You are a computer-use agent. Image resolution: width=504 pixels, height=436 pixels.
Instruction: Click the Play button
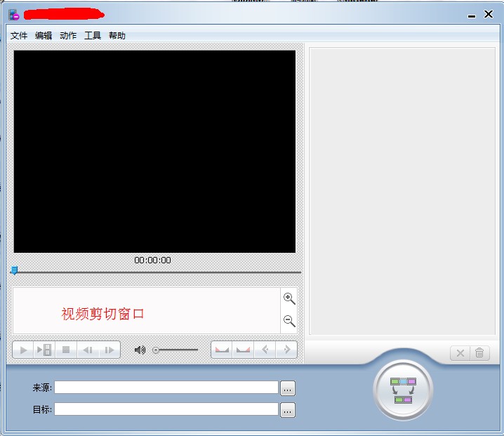23,350
